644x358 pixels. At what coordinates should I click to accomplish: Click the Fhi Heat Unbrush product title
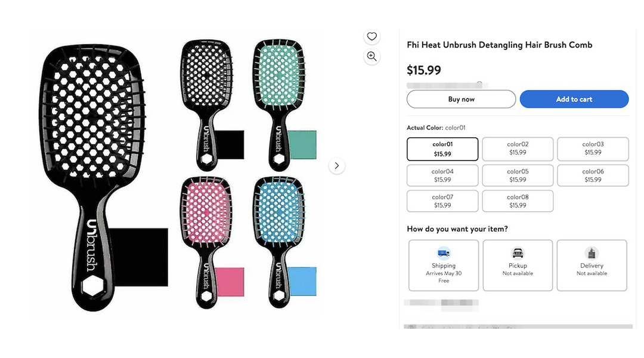[500, 45]
